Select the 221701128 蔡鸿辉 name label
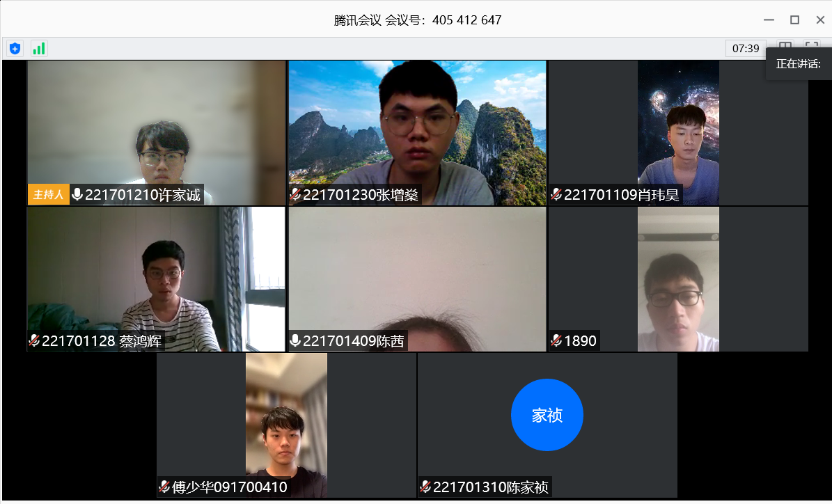Viewport: 832px width, 504px height. pyautogui.click(x=102, y=340)
